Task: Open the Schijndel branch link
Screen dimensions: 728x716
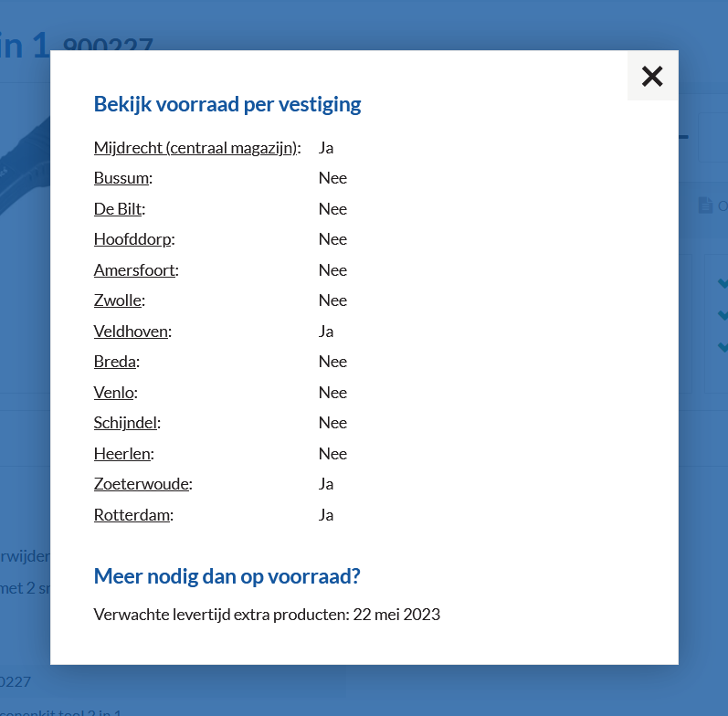Action: (x=125, y=423)
